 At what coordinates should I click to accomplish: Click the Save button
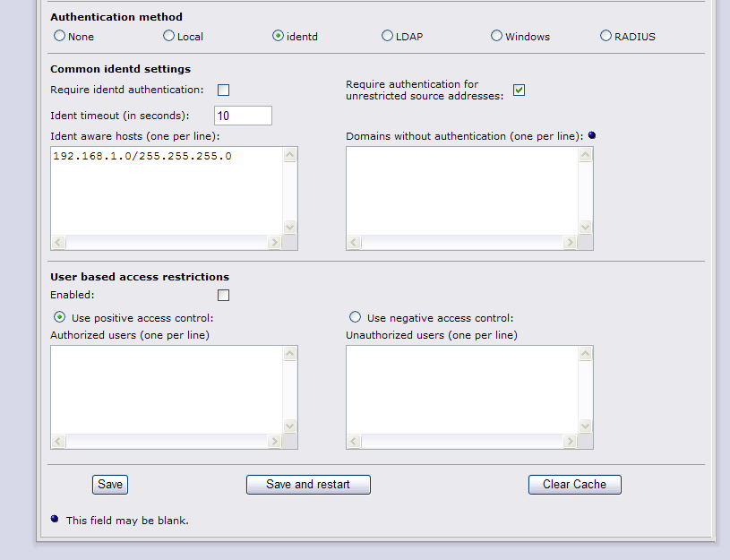pos(110,485)
